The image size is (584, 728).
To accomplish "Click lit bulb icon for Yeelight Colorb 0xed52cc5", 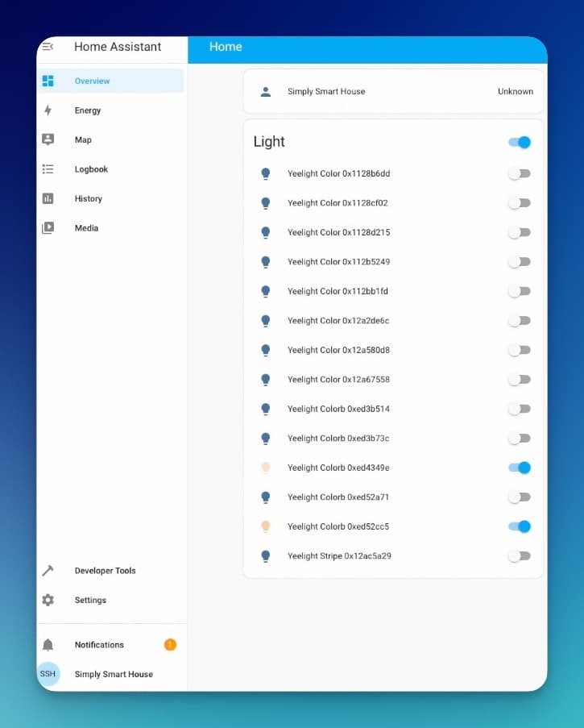I will click(x=266, y=526).
